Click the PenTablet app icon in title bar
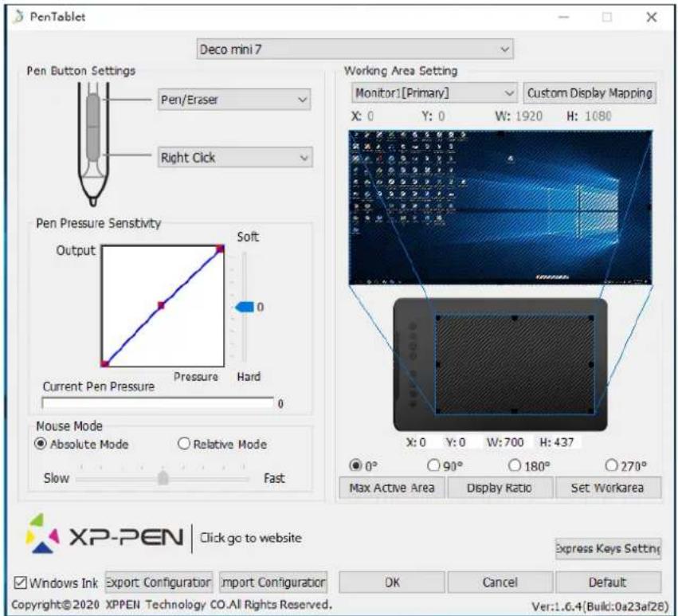Viewport: 678px width, 616px height. (x=18, y=17)
